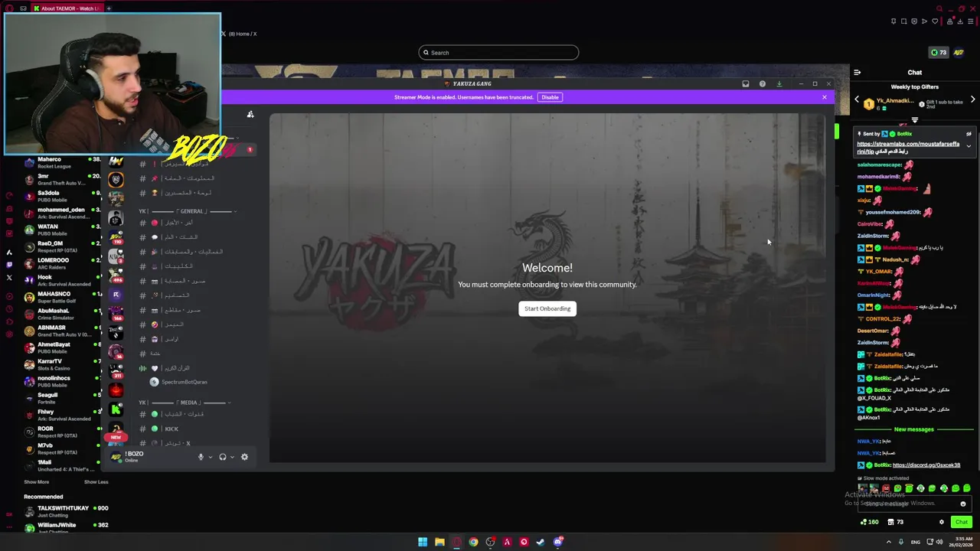Open Discord server icon with 110 badge
The width and height of the screenshot is (980, 551).
(116, 236)
